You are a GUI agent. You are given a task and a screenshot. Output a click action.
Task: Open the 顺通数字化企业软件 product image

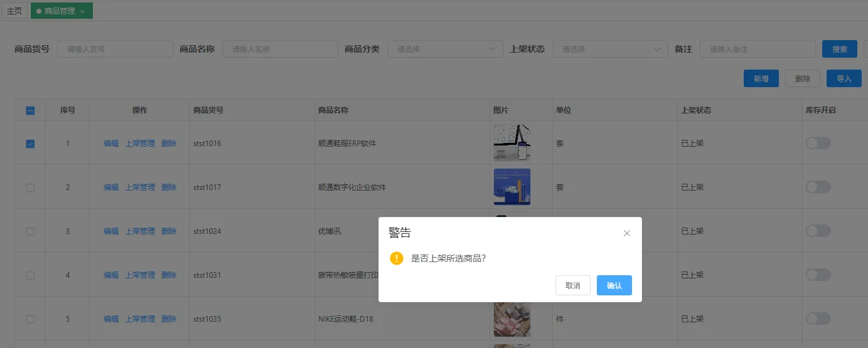point(512,187)
